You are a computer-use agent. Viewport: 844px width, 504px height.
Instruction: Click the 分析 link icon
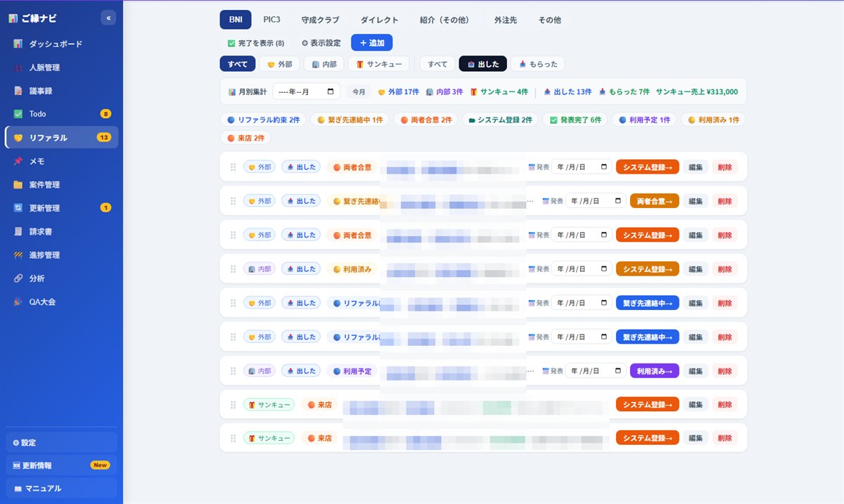pos(18,278)
